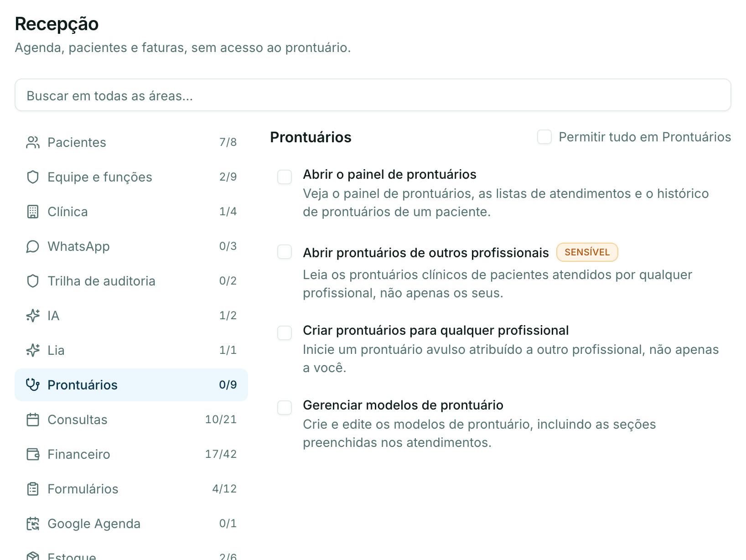Open the Equipe e funções area

(x=131, y=177)
